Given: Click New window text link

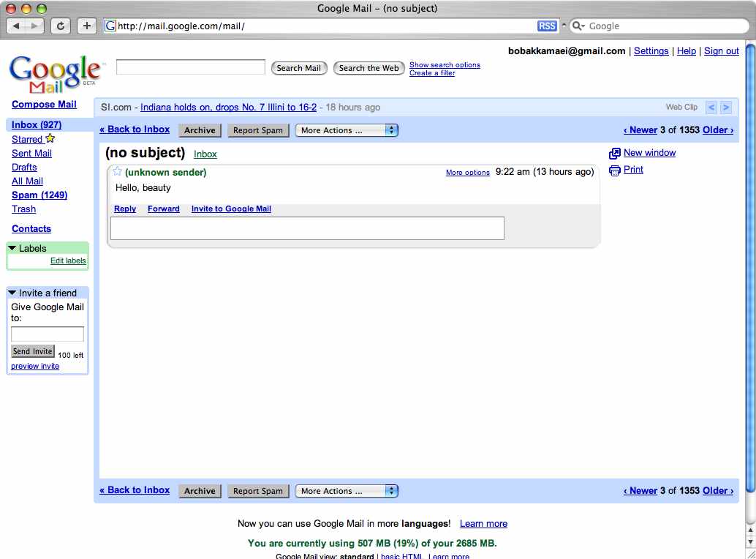Looking at the screenshot, I should pos(649,153).
